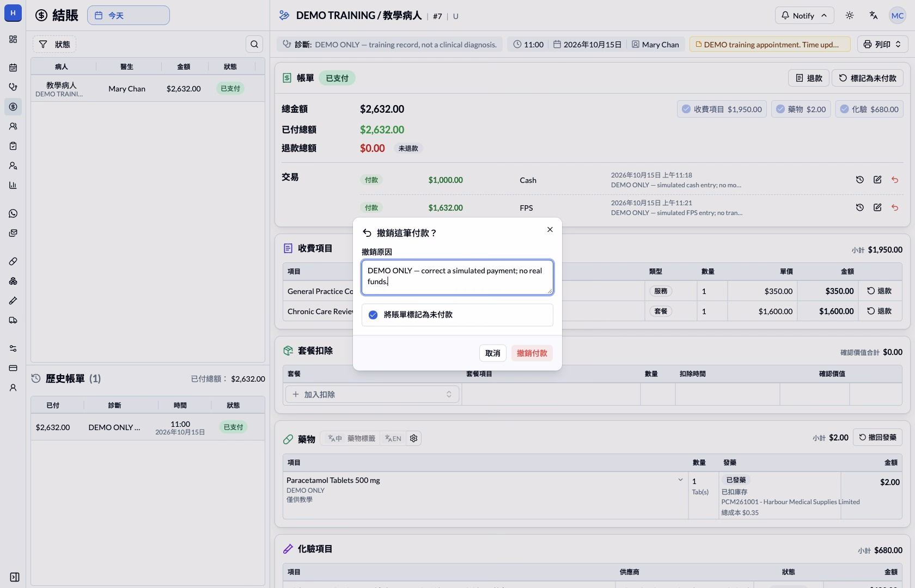Open the 今天 date picker dropdown
This screenshot has height=588, width=915.
point(129,15)
